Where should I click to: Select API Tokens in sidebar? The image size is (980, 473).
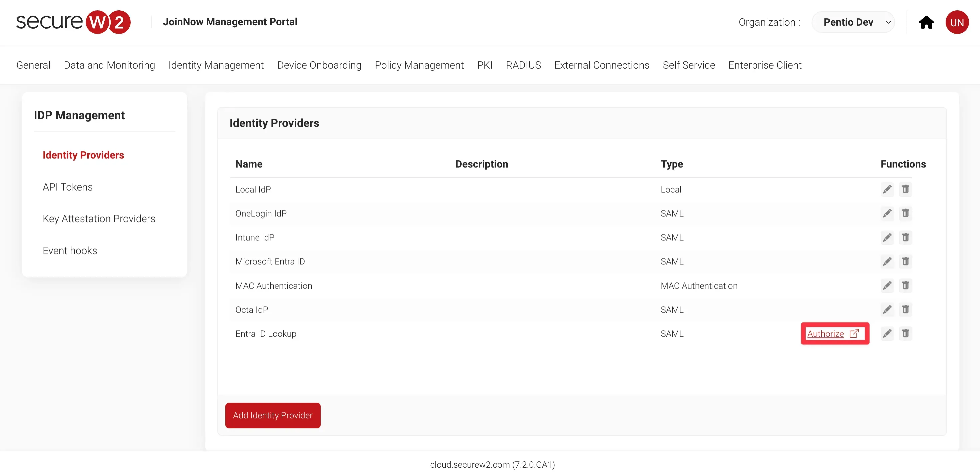pos(67,187)
